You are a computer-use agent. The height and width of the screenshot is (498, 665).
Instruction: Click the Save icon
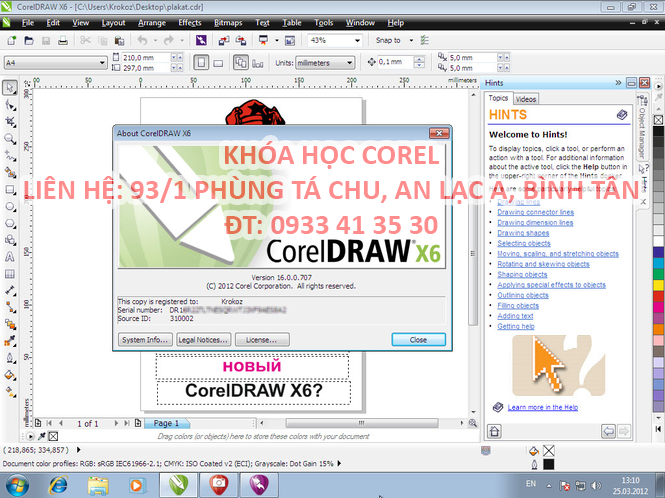(x=46, y=40)
